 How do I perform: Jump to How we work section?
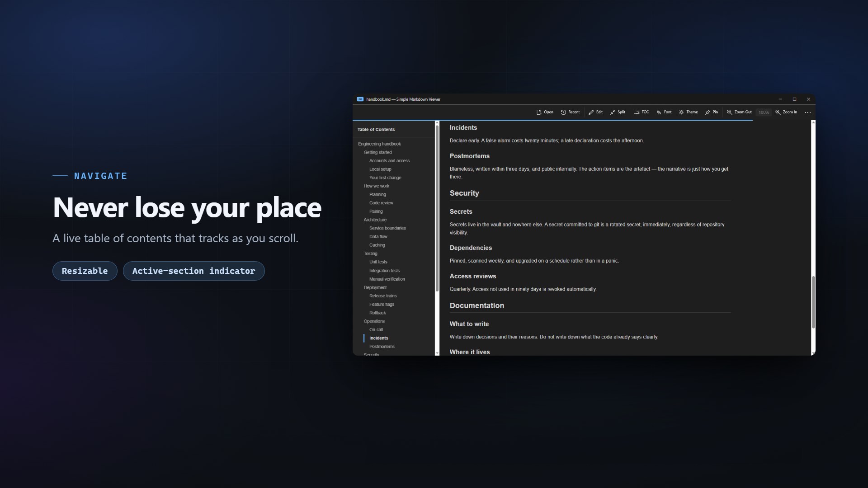(376, 186)
